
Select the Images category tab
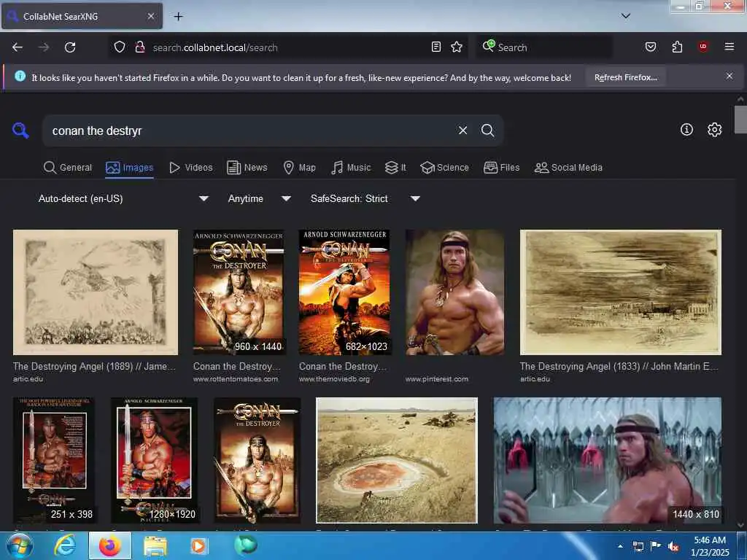[x=130, y=168]
